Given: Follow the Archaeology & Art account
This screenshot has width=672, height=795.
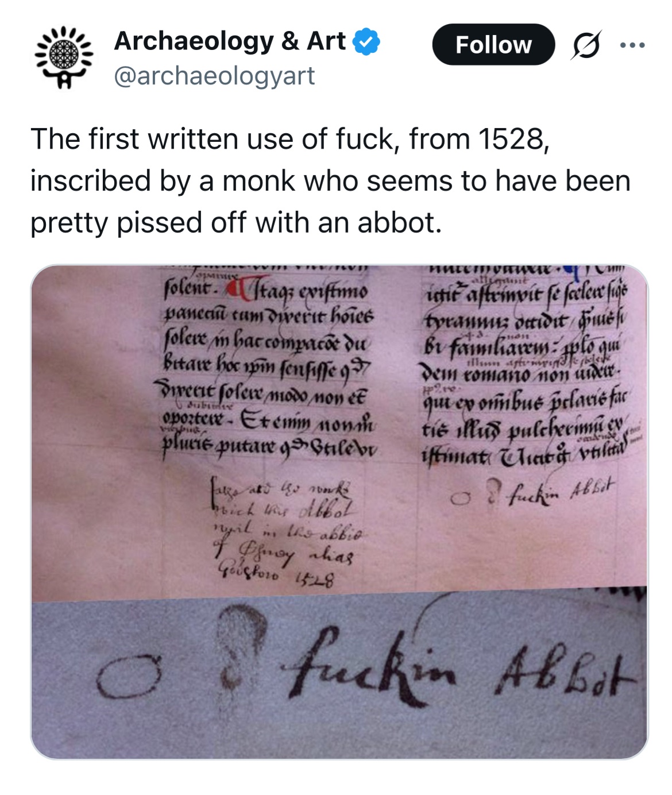Looking at the screenshot, I should point(493,45).
